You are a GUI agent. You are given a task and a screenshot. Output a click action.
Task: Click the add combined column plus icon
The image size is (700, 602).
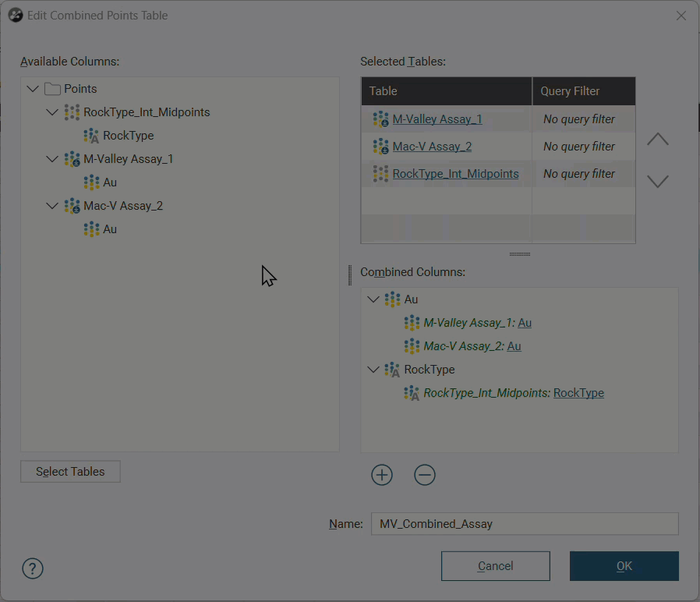pyautogui.click(x=382, y=475)
